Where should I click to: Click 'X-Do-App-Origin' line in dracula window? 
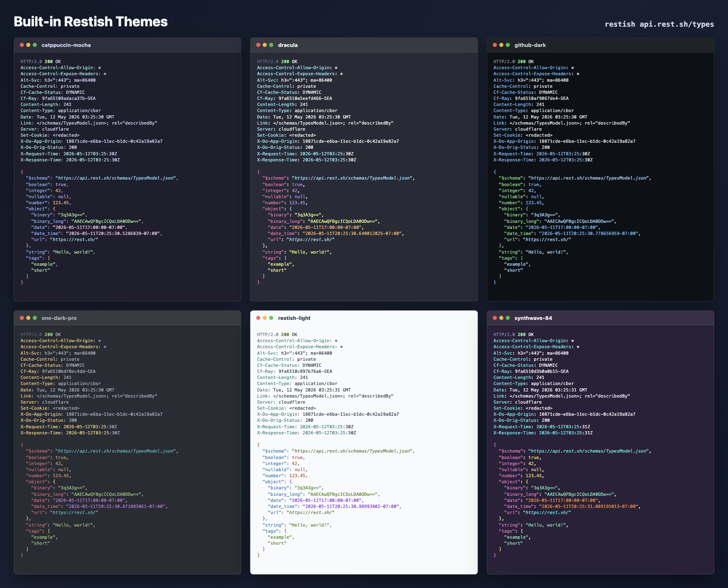[328, 141]
